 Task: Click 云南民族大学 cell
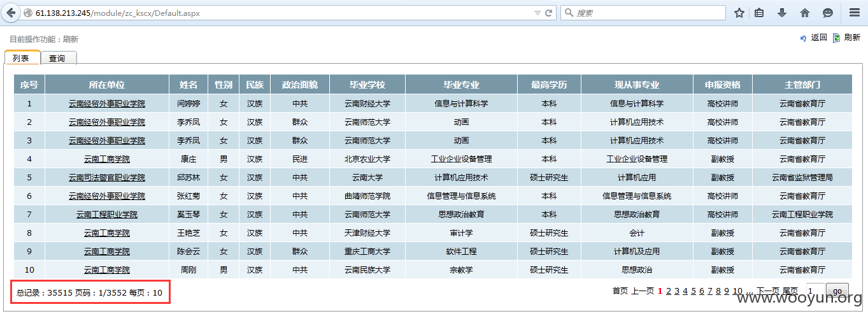(x=367, y=269)
